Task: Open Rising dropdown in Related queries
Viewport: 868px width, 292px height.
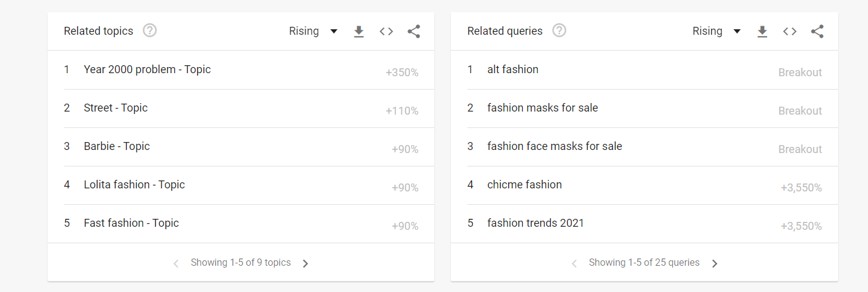Action: [x=717, y=31]
